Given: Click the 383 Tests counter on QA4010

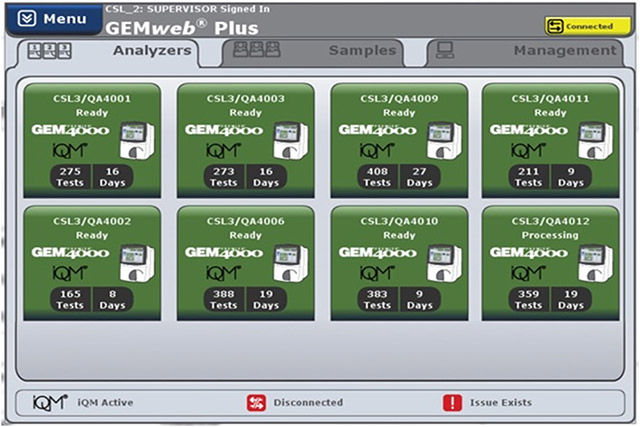Looking at the screenshot, I should coord(377,299).
